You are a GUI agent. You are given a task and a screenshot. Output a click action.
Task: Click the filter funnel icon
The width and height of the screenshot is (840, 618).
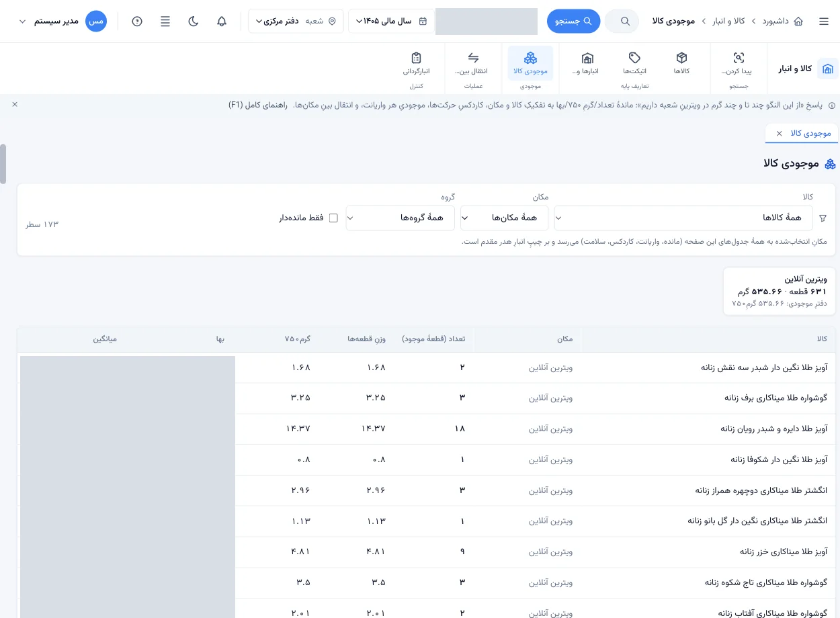[823, 218]
